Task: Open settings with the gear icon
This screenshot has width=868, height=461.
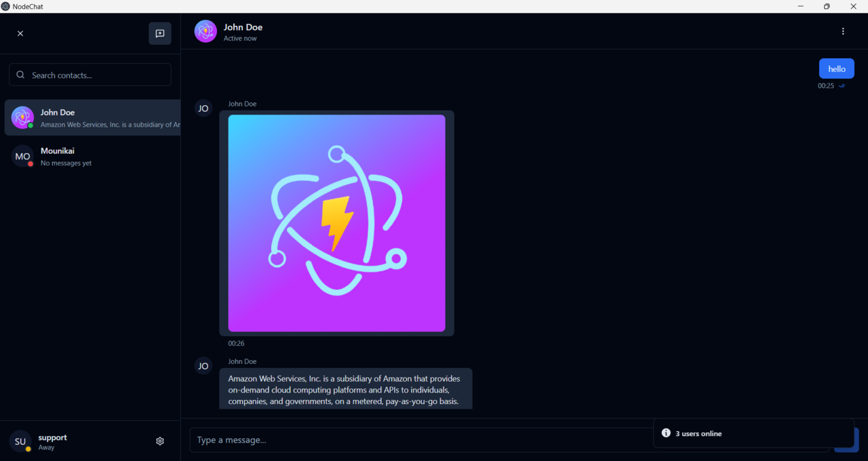Action: coord(160,441)
